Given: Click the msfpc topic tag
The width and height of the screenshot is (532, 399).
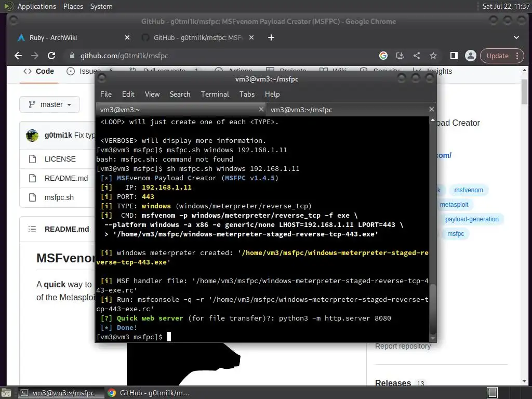Looking at the screenshot, I should point(456,234).
